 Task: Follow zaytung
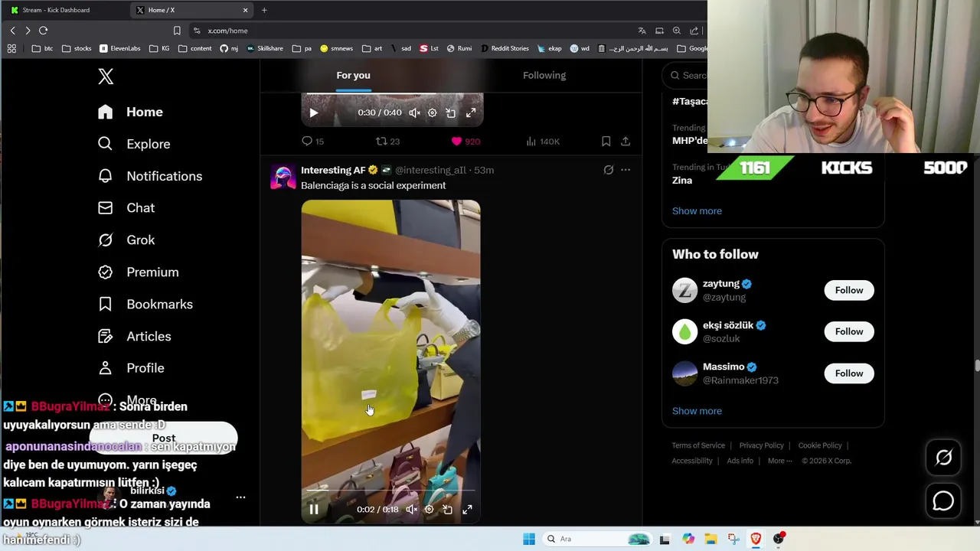(849, 291)
